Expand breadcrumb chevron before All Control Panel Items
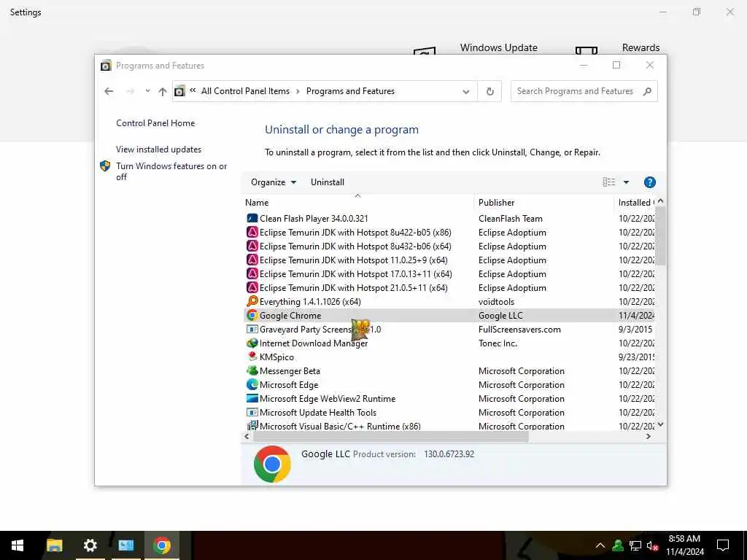This screenshot has width=747, height=560. click(x=193, y=90)
